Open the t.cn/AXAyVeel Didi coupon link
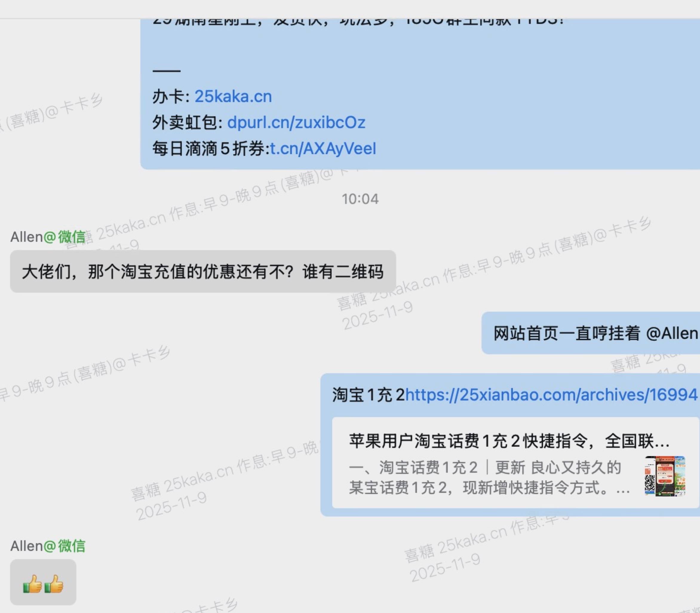The width and height of the screenshot is (700, 613). tap(323, 148)
